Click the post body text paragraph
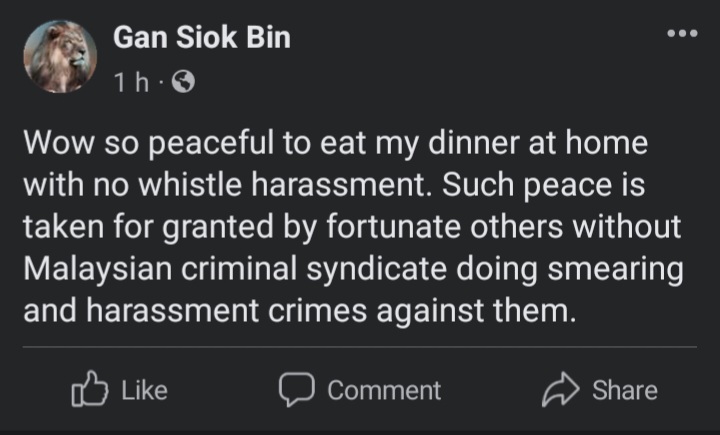The image size is (720, 435). (x=350, y=227)
